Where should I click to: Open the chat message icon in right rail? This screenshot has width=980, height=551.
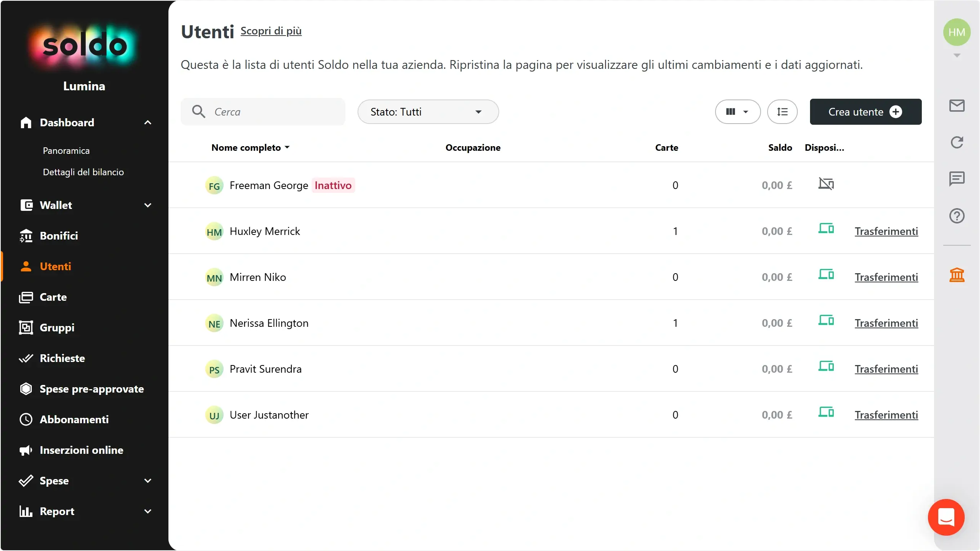pyautogui.click(x=957, y=179)
